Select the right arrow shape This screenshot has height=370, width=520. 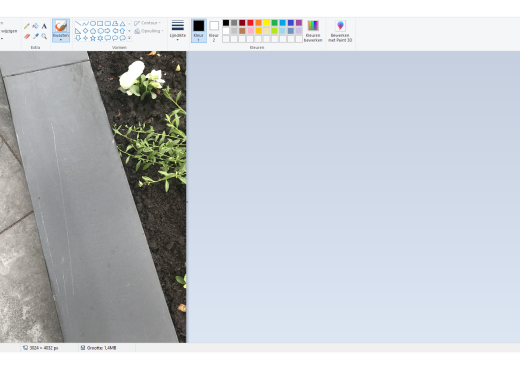107,31
